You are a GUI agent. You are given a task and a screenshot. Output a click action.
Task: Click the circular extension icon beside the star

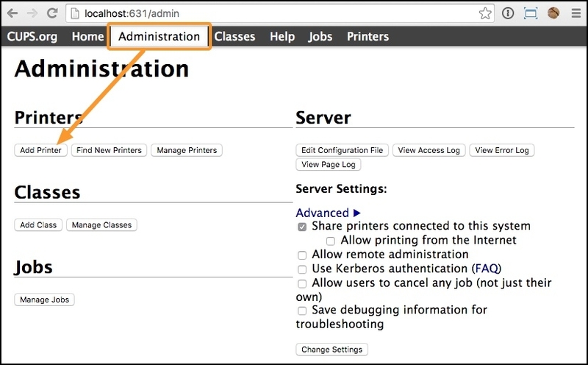coord(507,13)
